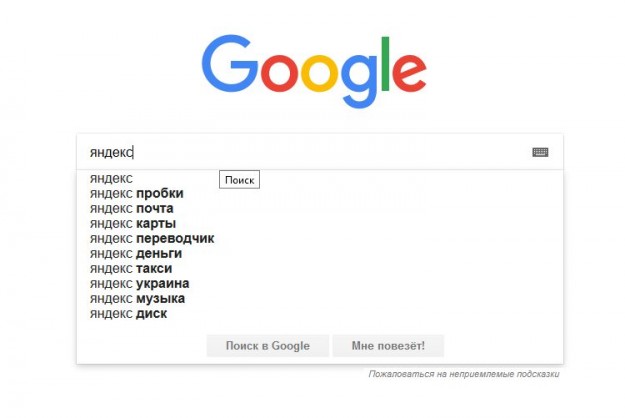
Task: Click the Google logo
Action: (313, 71)
